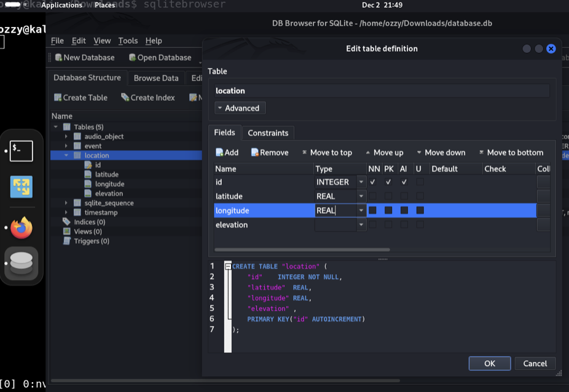Expand the audio_object table node
Viewport: 569px width, 392px height.
coord(66,136)
